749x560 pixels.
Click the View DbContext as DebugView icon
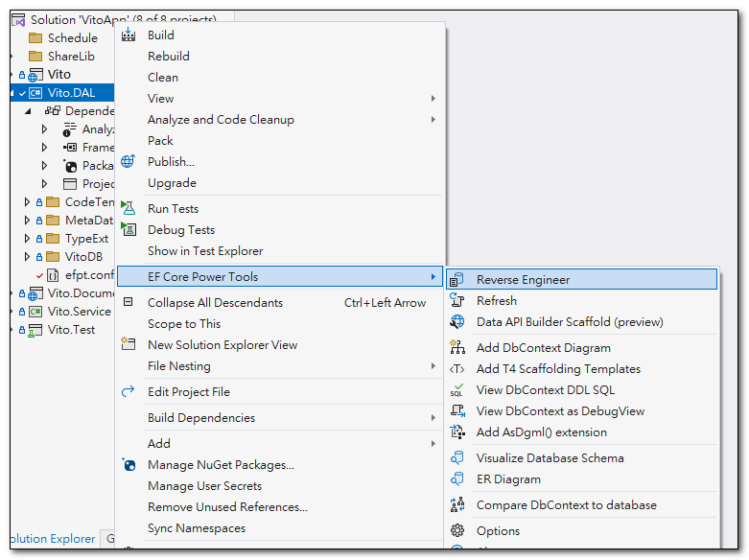click(457, 411)
